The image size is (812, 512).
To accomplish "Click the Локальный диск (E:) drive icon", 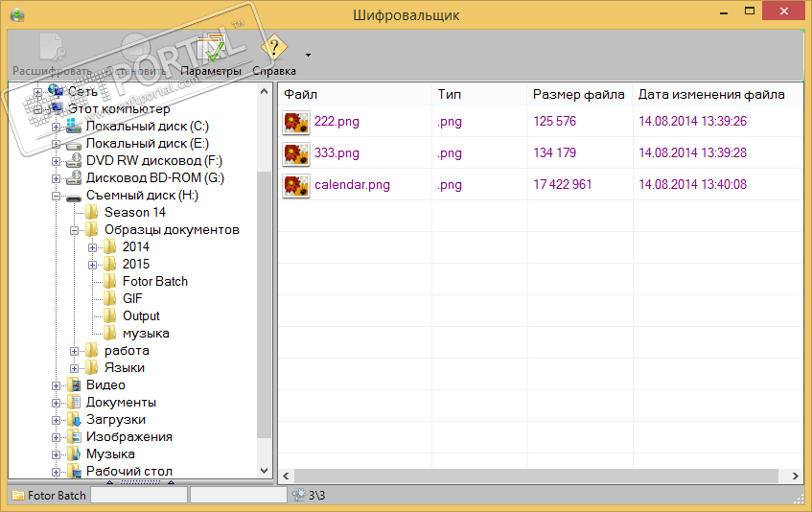I will [x=74, y=144].
